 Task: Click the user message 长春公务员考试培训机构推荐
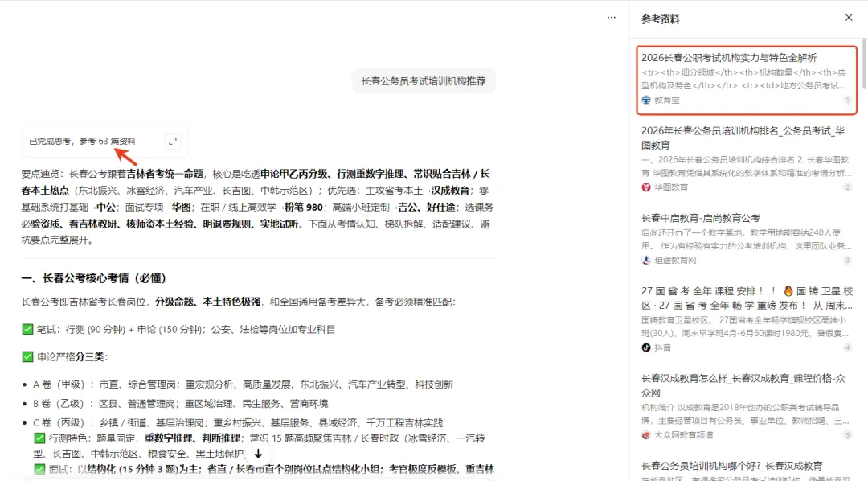[424, 81]
